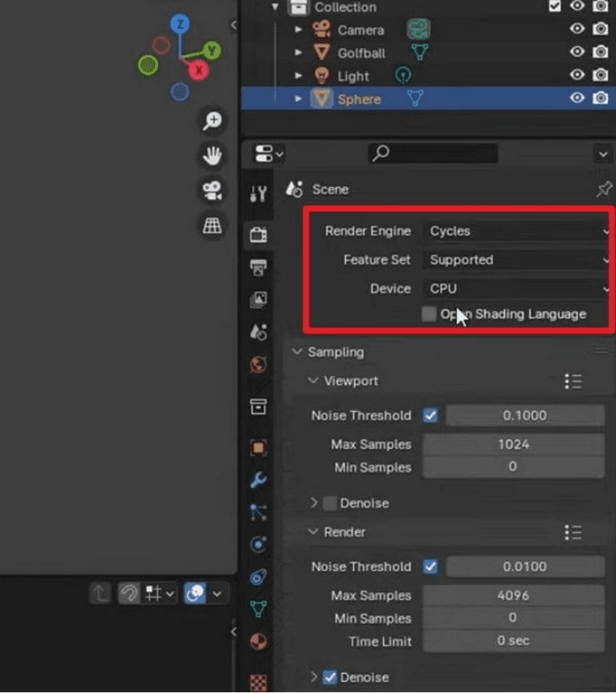The image size is (616, 693).
Task: Uncheck the Render Denoise checkbox
Action: point(330,677)
